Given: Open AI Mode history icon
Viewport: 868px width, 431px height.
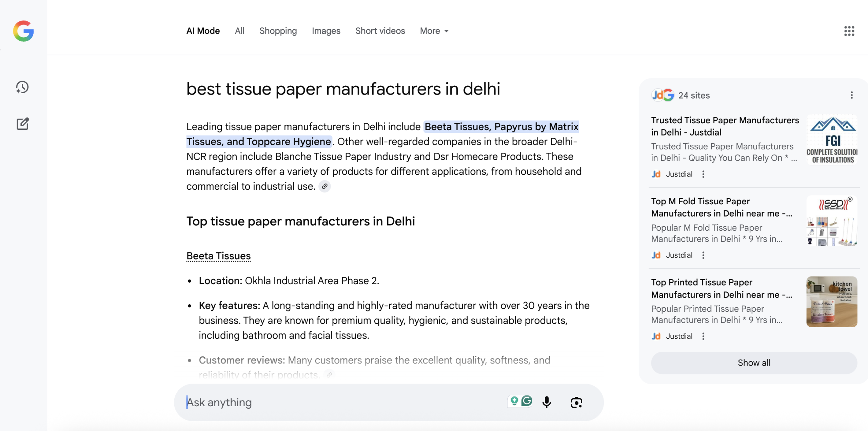Looking at the screenshot, I should pos(22,87).
